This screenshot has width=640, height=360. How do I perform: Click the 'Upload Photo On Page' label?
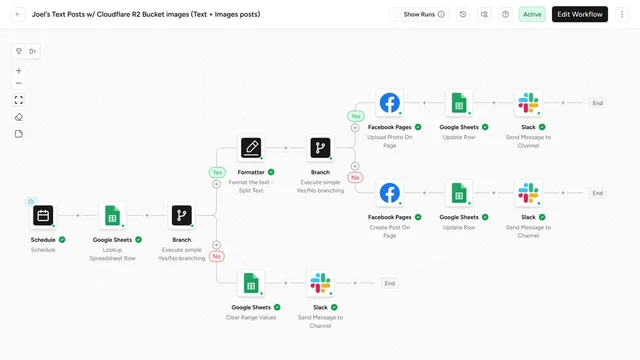tap(390, 141)
